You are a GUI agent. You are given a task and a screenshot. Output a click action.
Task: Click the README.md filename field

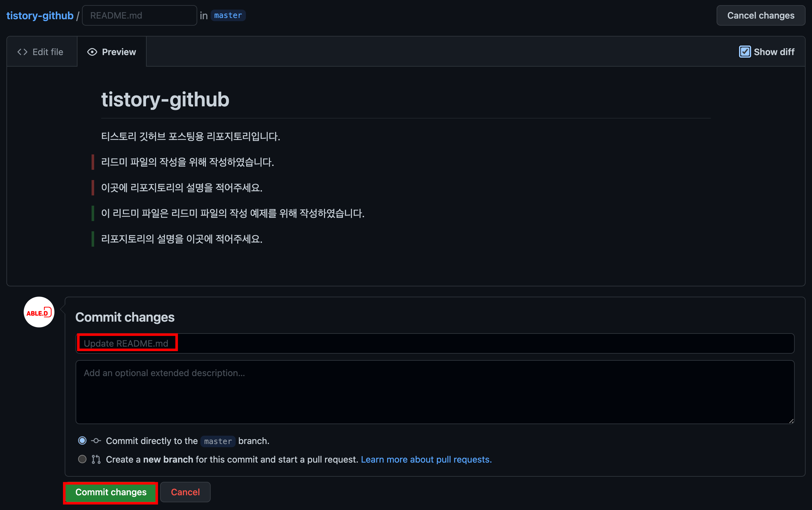click(x=140, y=15)
